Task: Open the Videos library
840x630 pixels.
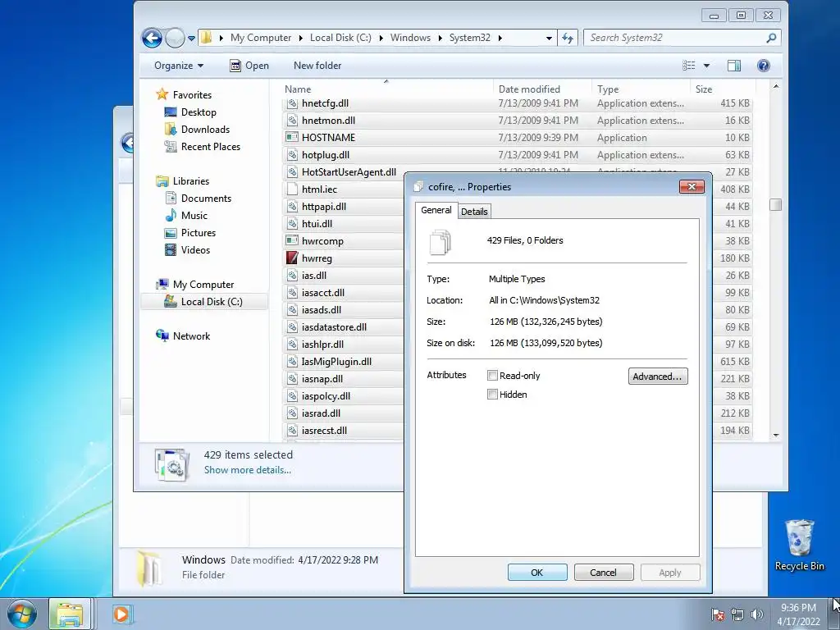Action: coord(195,249)
